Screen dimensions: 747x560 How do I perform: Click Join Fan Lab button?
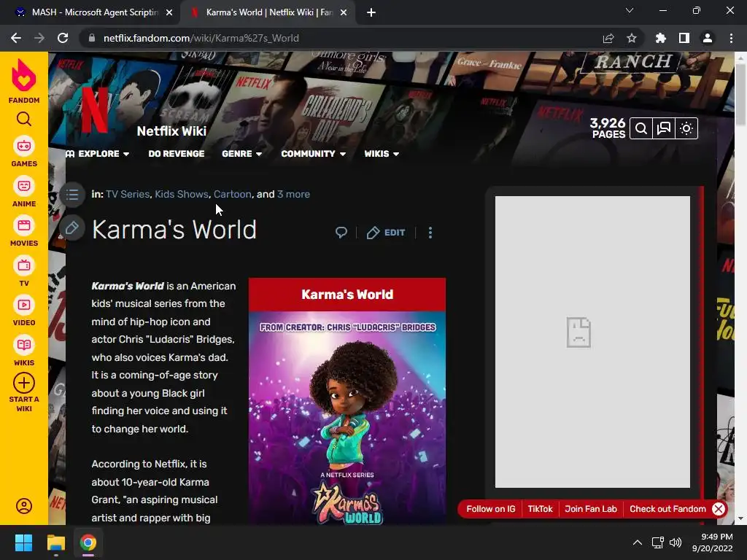(x=591, y=509)
